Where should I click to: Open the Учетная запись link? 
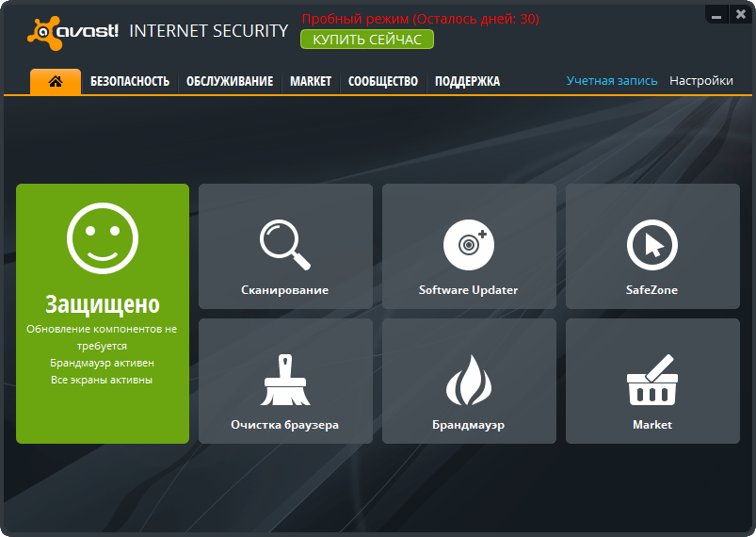click(x=612, y=81)
